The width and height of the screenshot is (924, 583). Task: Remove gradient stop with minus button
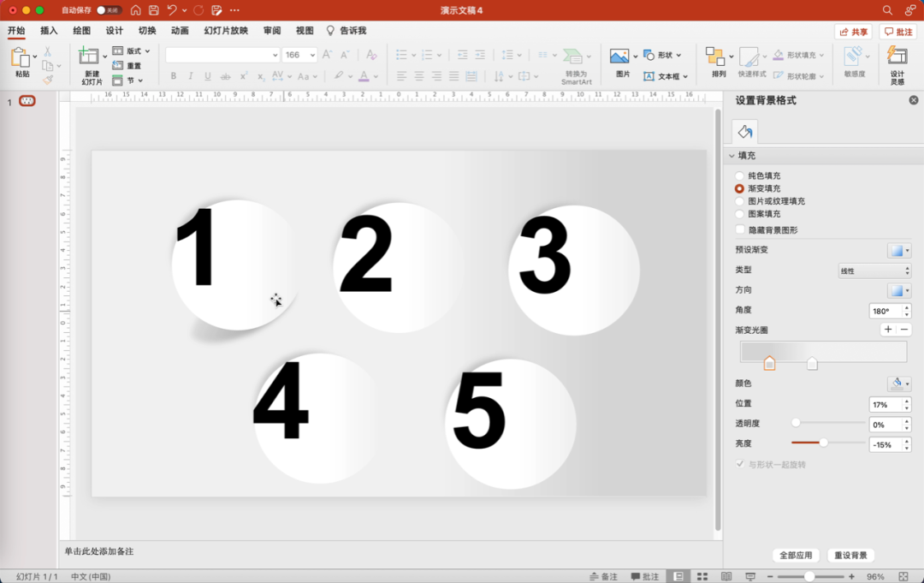[904, 330]
